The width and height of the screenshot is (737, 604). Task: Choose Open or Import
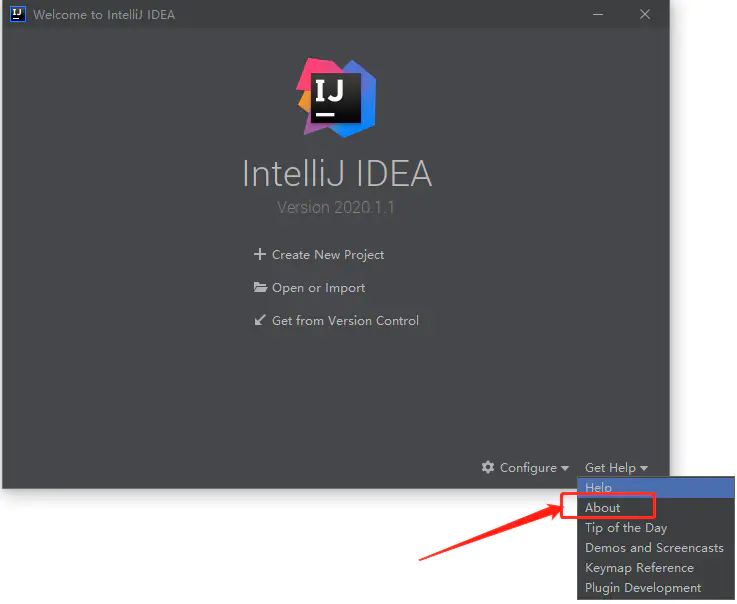(x=319, y=288)
